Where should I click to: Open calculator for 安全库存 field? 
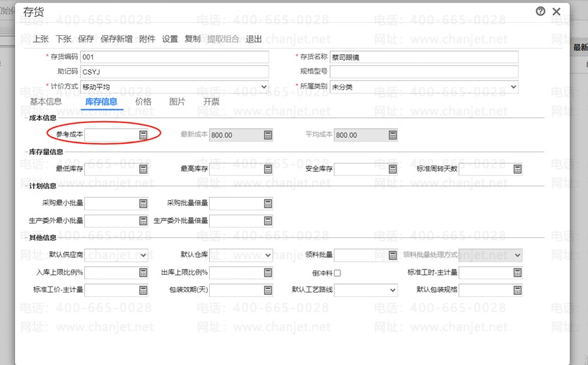point(393,169)
